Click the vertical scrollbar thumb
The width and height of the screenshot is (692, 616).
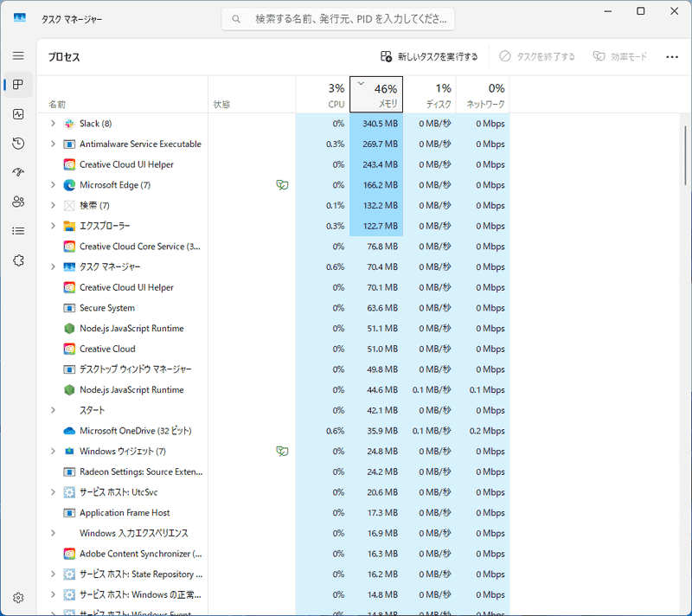coord(685,155)
